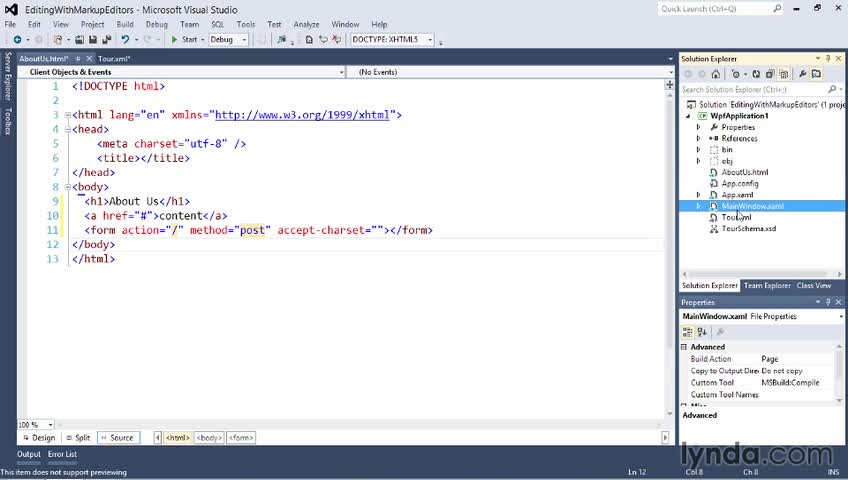Viewport: 848px width, 480px height.
Task: Toggle Show All Files in Solution Explorer
Action: 784,74
